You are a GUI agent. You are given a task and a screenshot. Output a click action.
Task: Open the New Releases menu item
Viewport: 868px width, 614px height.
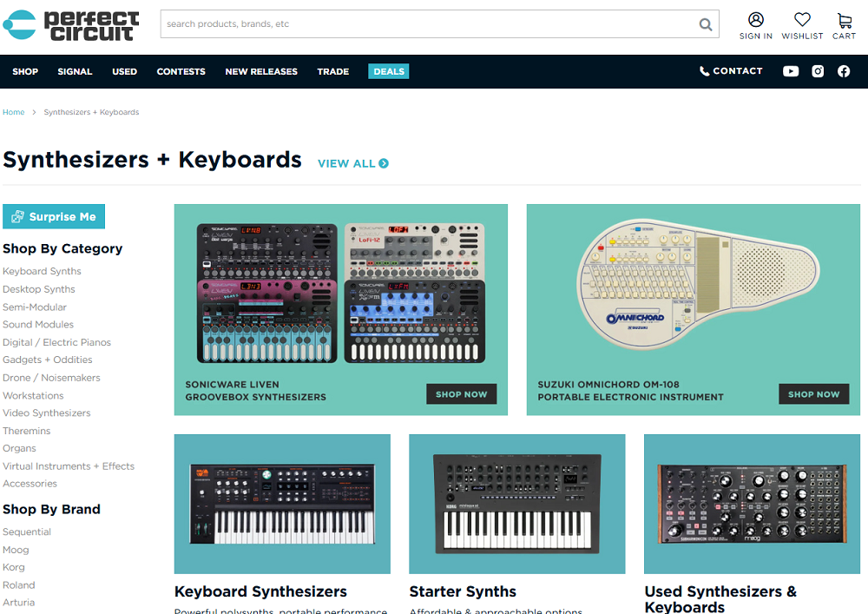pyautogui.click(x=261, y=71)
